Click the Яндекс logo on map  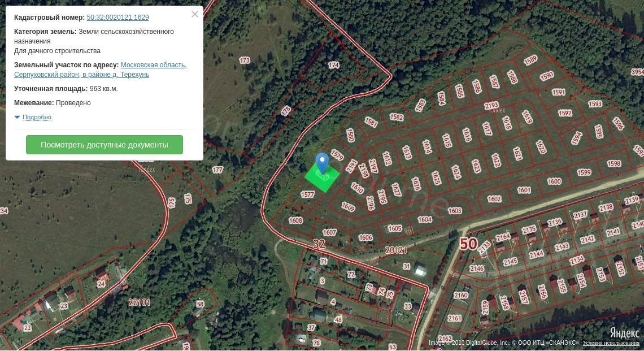(624, 333)
